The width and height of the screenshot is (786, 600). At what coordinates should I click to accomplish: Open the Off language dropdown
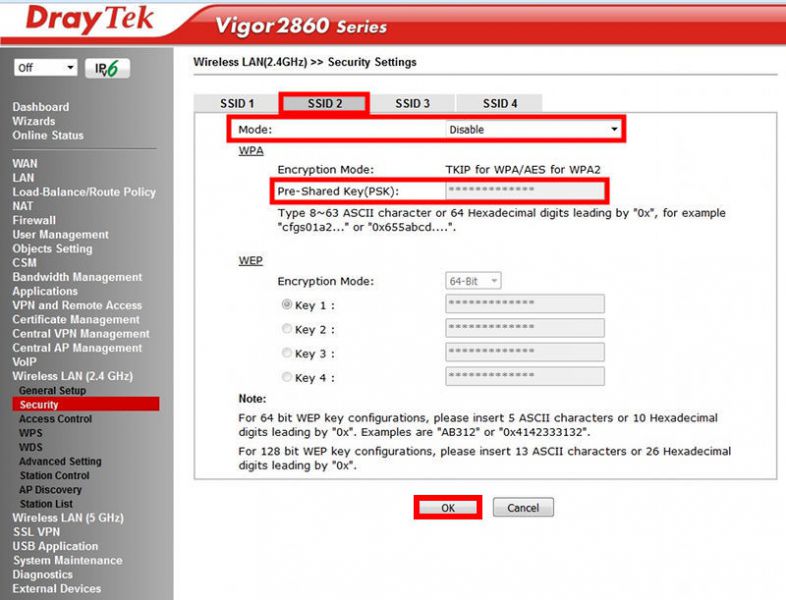click(x=46, y=68)
